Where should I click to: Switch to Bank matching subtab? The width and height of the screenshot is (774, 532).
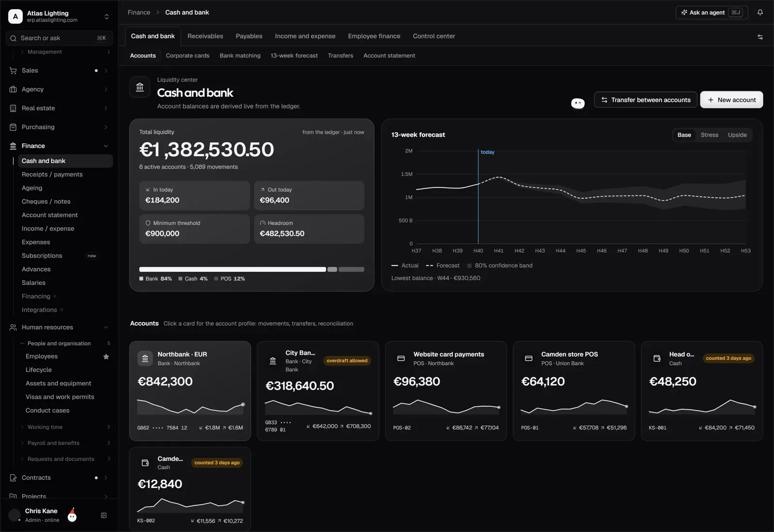(x=240, y=56)
